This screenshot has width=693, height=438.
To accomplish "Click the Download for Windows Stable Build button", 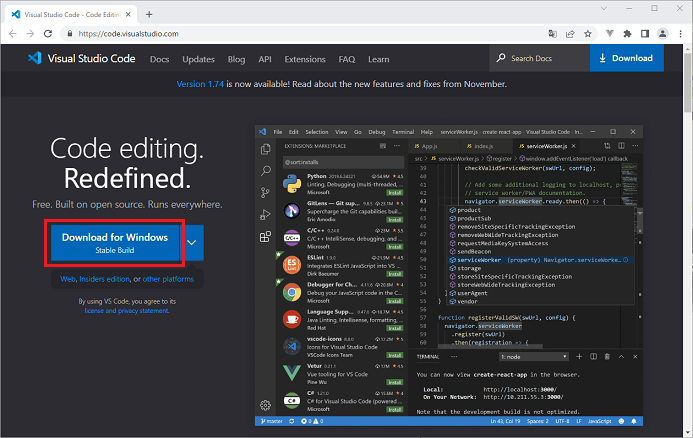I will pyautogui.click(x=115, y=243).
